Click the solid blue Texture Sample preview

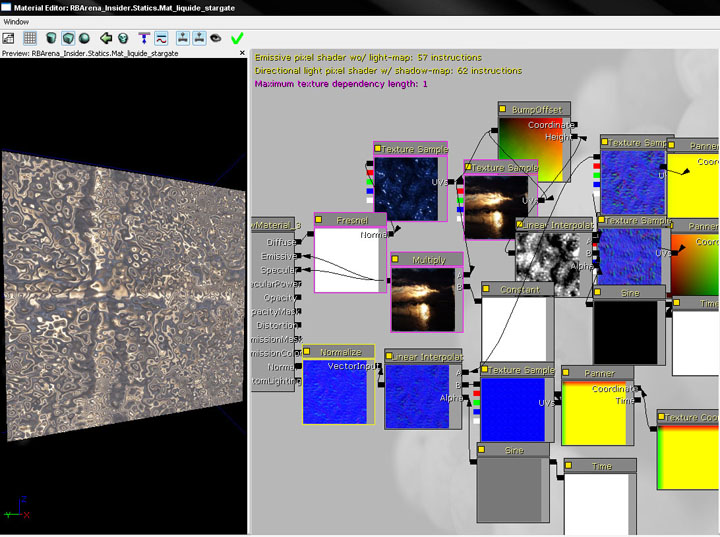(x=512, y=409)
